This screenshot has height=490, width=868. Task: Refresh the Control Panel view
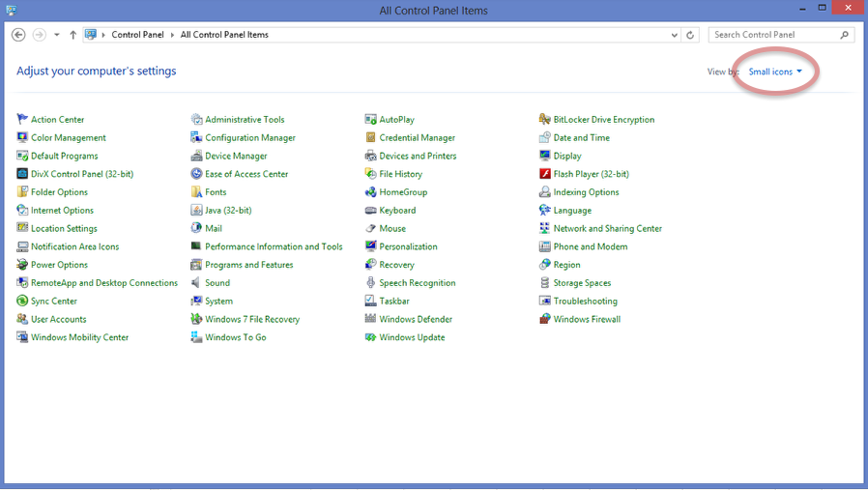coord(690,35)
